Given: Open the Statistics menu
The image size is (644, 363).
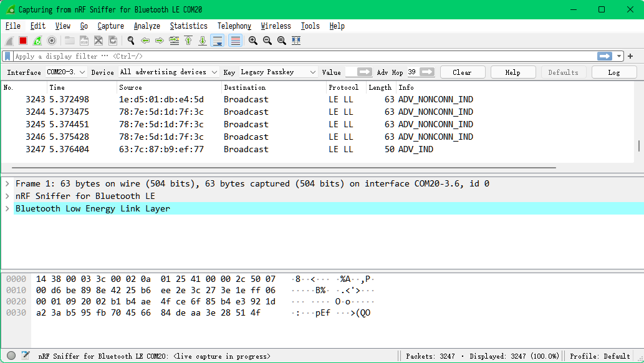Looking at the screenshot, I should tap(188, 26).
